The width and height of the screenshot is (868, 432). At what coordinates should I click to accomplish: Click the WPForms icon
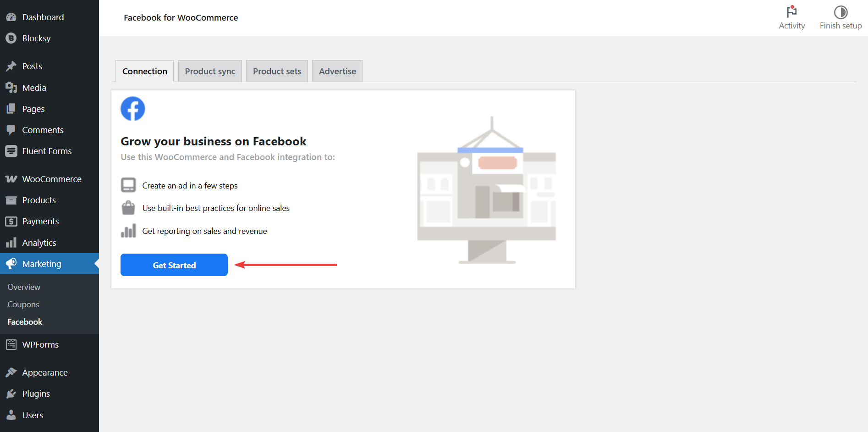[11, 344]
